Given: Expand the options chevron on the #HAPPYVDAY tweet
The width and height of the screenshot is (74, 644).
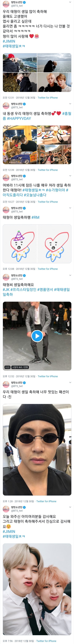Looking at the screenshot, I should [x=70, y=104].
